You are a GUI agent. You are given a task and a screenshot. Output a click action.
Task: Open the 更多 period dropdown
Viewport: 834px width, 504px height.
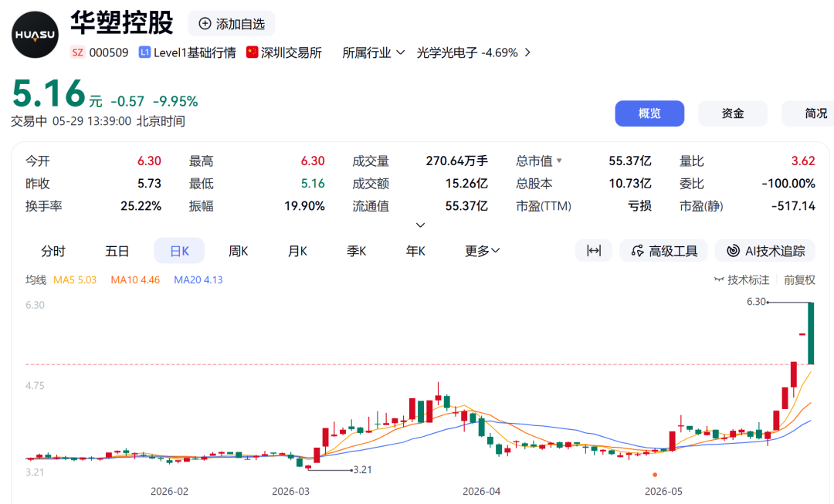coord(482,251)
